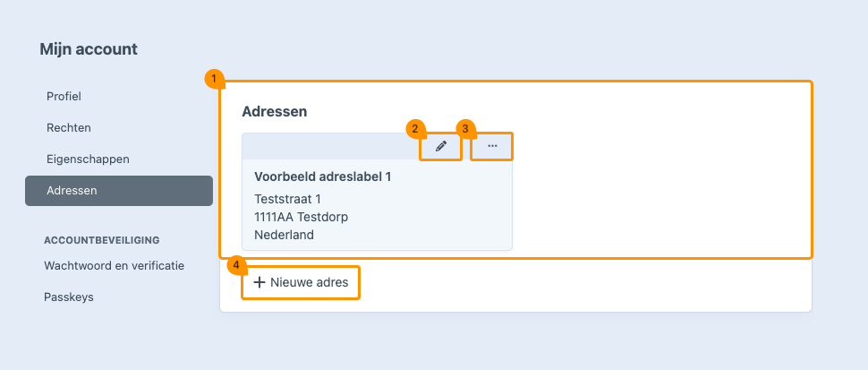Click orange annotation badge number 1
The height and width of the screenshot is (370, 868).
coord(213,79)
